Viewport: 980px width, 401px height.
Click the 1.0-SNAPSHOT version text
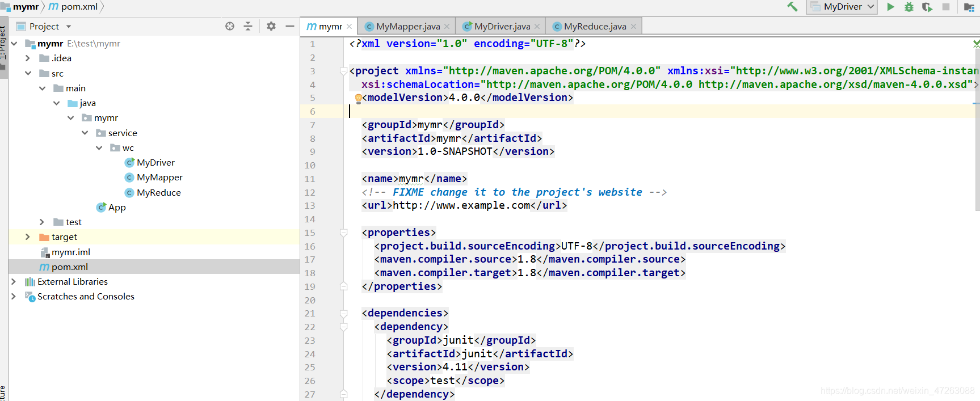click(x=455, y=151)
